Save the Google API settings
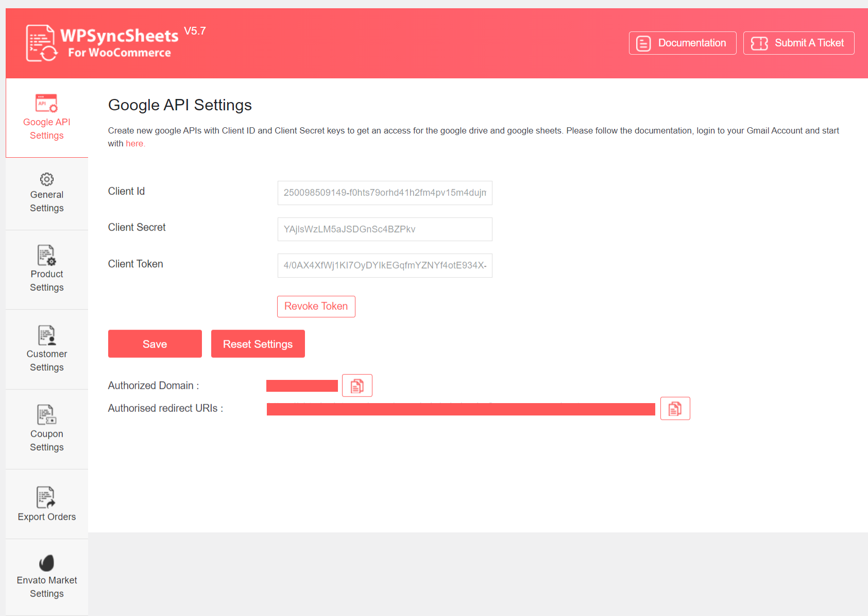Image resolution: width=868 pixels, height=616 pixels. pos(155,344)
